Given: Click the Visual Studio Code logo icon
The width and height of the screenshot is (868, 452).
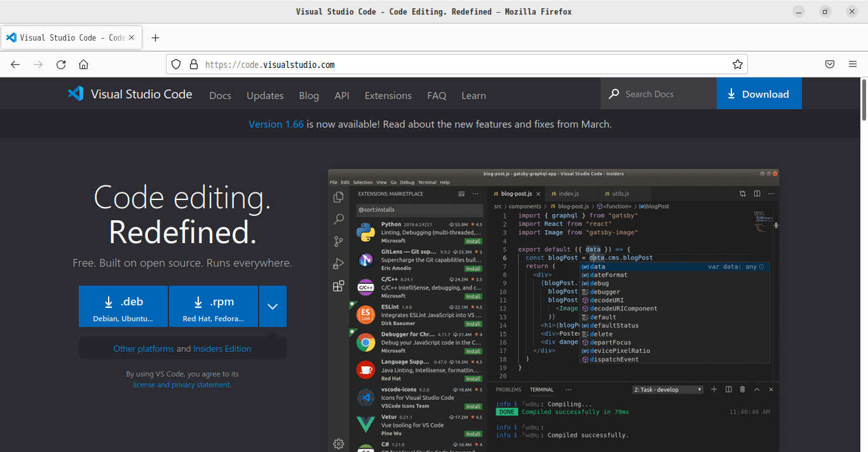Looking at the screenshot, I should 76,94.
